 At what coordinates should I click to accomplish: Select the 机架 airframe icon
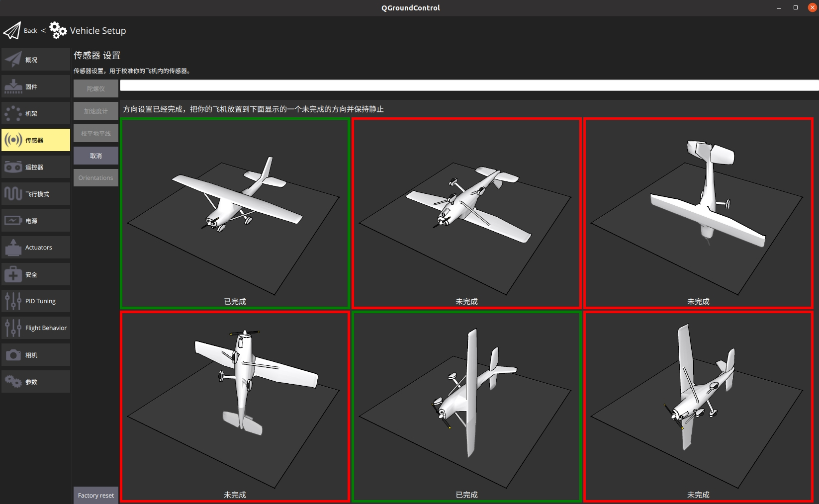pyautogui.click(x=13, y=114)
